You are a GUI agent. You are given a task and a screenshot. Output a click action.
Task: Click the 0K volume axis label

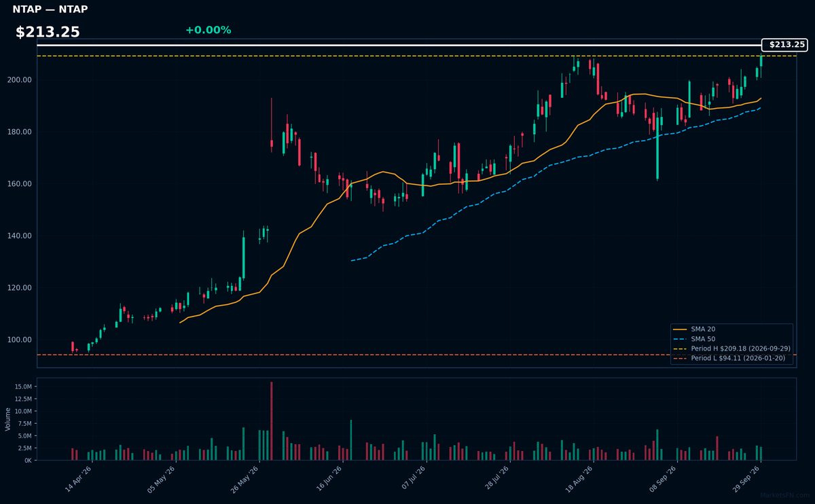28,461
